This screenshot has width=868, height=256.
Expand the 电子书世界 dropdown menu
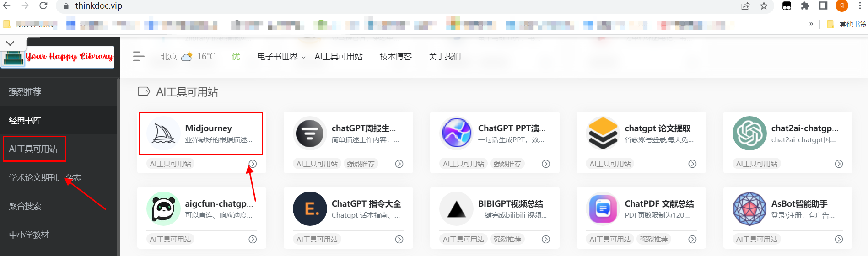point(281,57)
